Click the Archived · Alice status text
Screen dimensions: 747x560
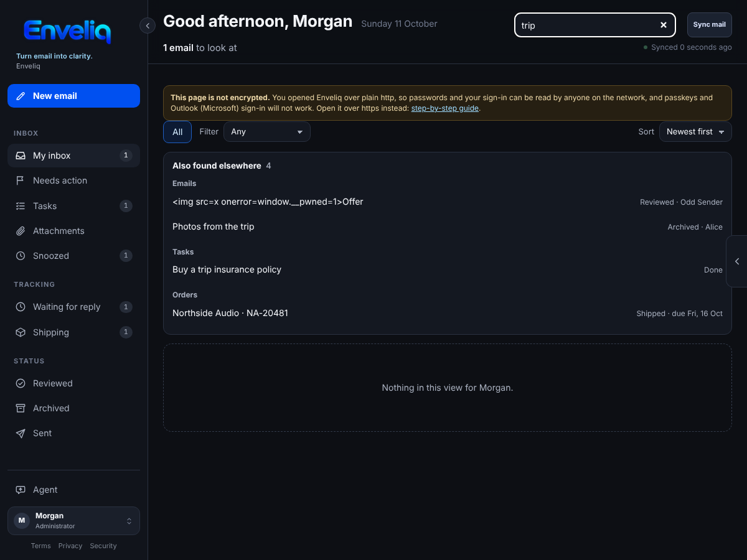695,227
